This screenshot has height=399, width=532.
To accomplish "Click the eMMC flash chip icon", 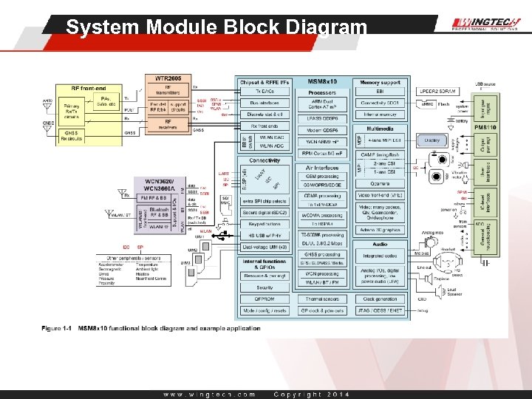I will (427, 104).
